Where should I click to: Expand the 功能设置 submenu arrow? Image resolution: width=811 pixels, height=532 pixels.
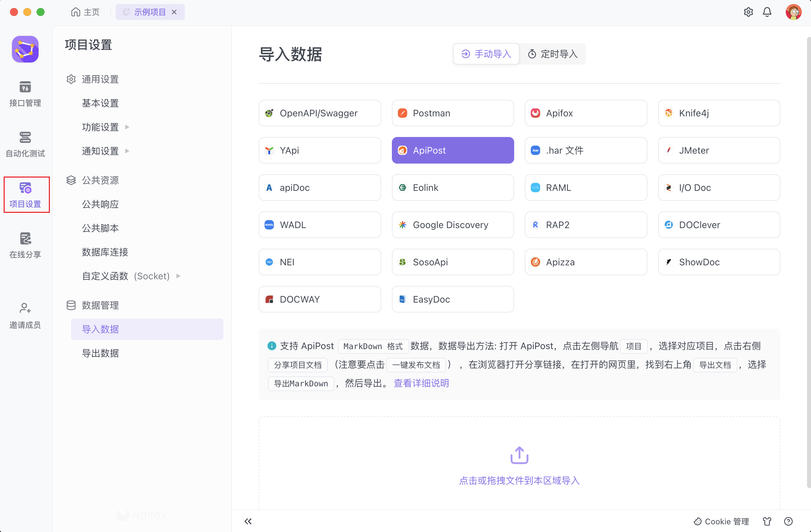127,127
